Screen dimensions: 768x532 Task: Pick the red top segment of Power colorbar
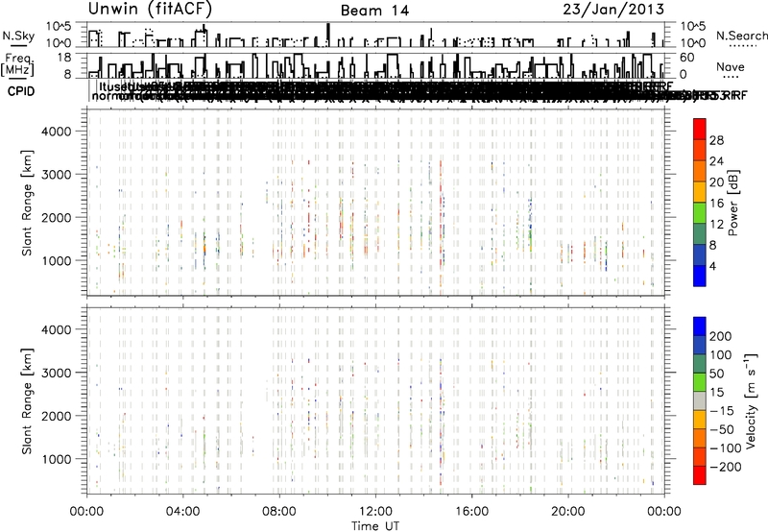[700, 130]
